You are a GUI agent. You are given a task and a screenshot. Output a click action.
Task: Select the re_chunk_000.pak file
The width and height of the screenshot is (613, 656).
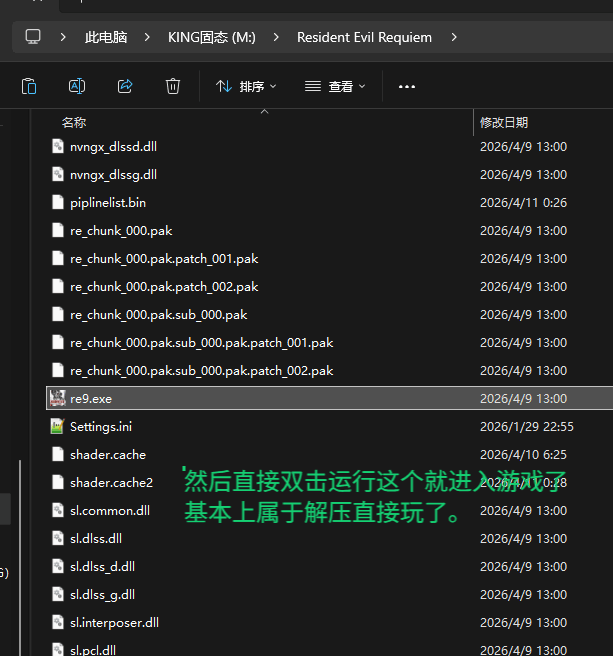click(x=121, y=230)
